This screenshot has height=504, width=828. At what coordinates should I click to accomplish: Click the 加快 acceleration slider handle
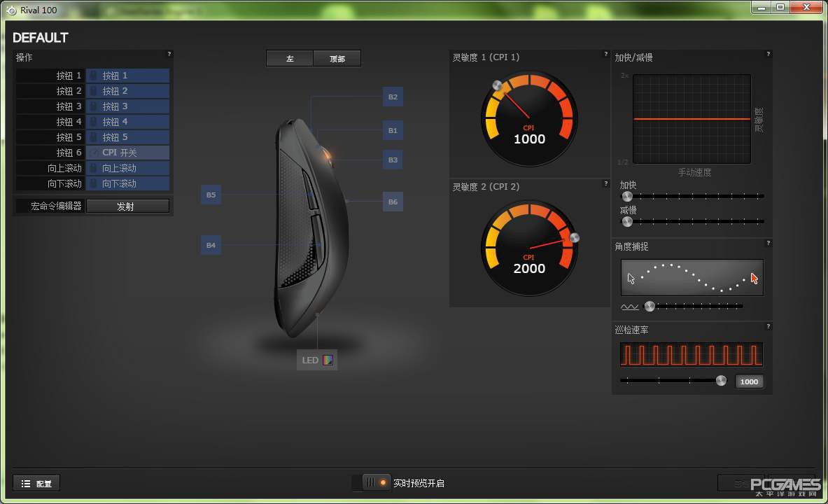pyautogui.click(x=627, y=197)
